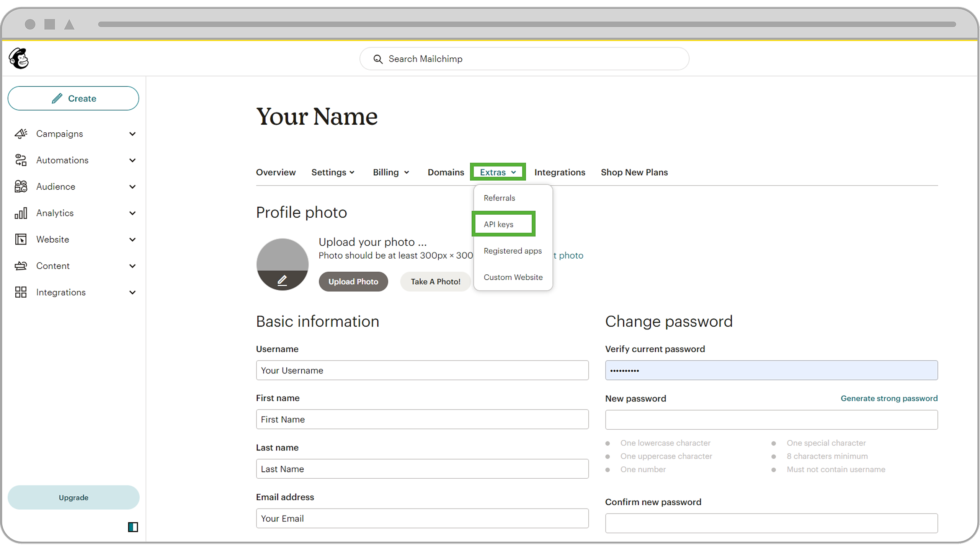
Task: Click the Automations flow icon
Action: click(x=21, y=160)
